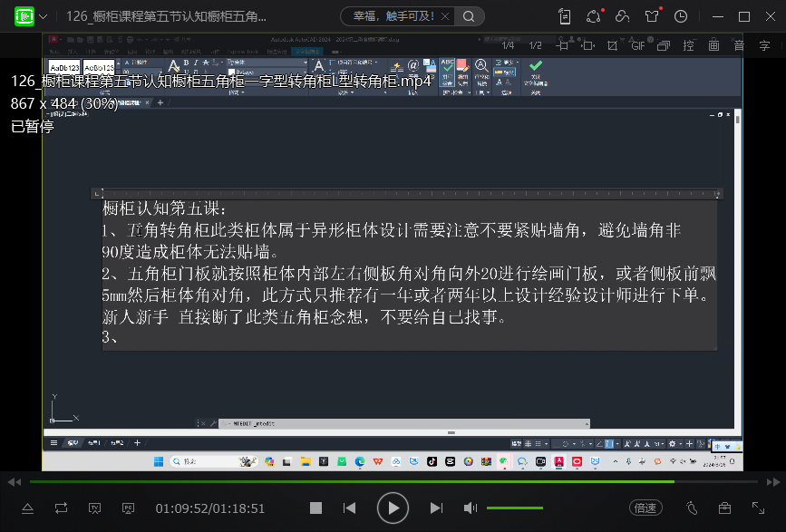Viewport: 786px width, 532px height.
Task: Adjust the green volume slider
Action: click(x=515, y=508)
